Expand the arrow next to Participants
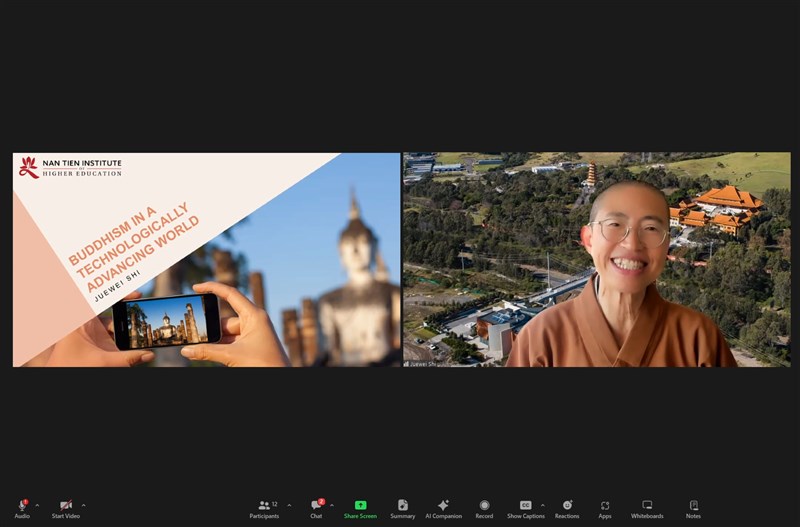 pyautogui.click(x=290, y=505)
